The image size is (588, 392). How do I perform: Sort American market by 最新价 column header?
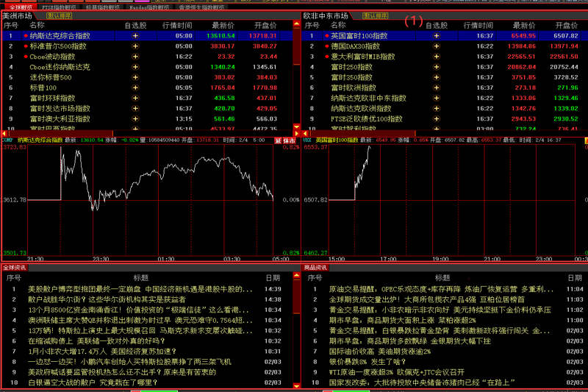tap(222, 25)
